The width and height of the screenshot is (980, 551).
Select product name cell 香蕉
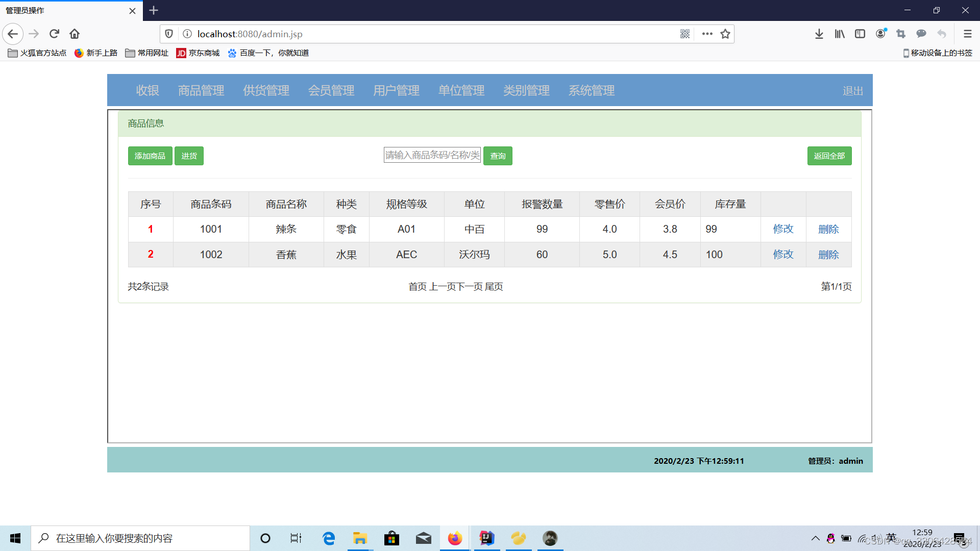coord(286,255)
